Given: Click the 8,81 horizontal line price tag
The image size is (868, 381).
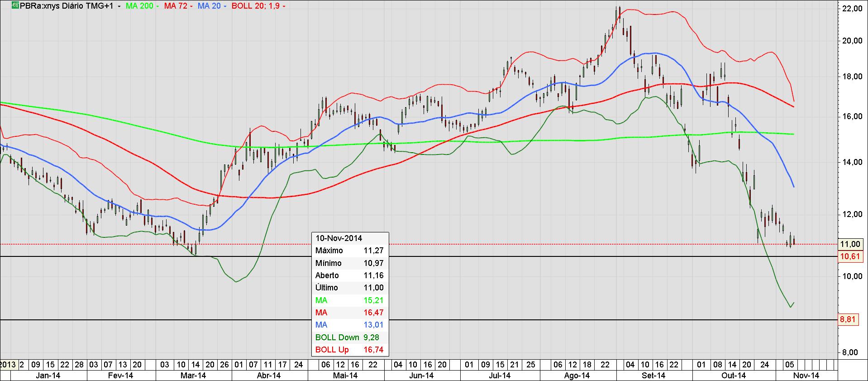Looking at the screenshot, I should [x=848, y=319].
